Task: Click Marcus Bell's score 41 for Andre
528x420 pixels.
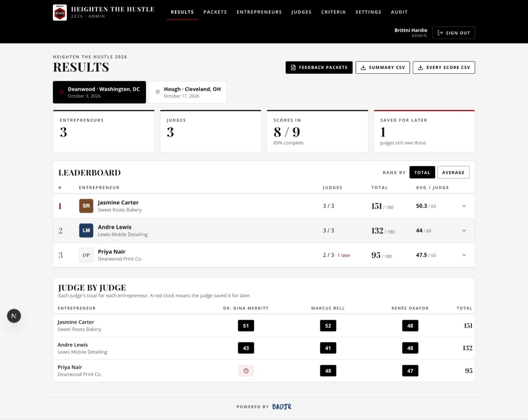Action: pos(328,348)
